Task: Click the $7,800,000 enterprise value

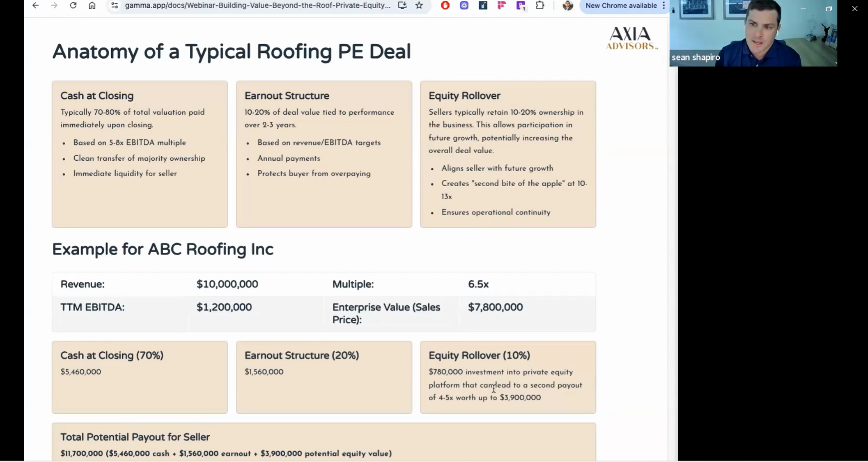Action: coord(495,307)
